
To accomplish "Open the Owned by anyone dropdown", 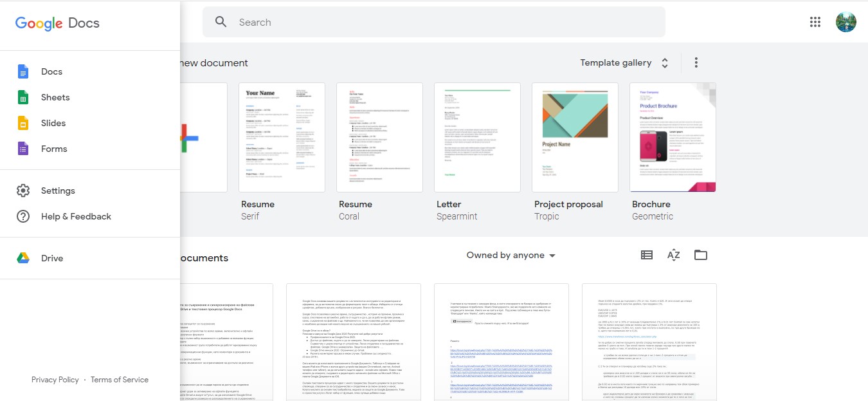I will 511,256.
